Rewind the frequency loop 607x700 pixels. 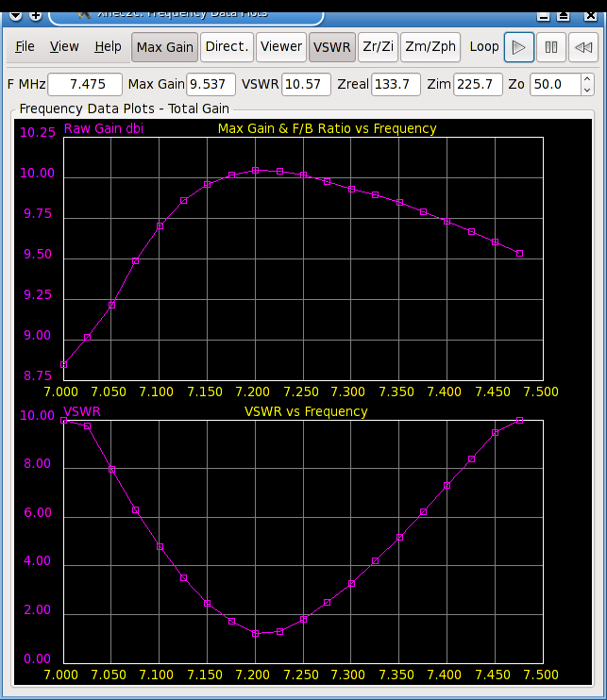583,47
